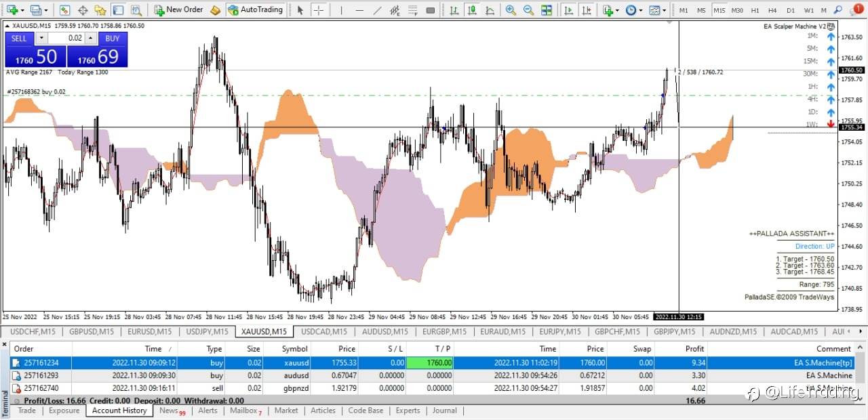
Task: Expand the Periodicity clock dropdown
Action: (x=634, y=10)
